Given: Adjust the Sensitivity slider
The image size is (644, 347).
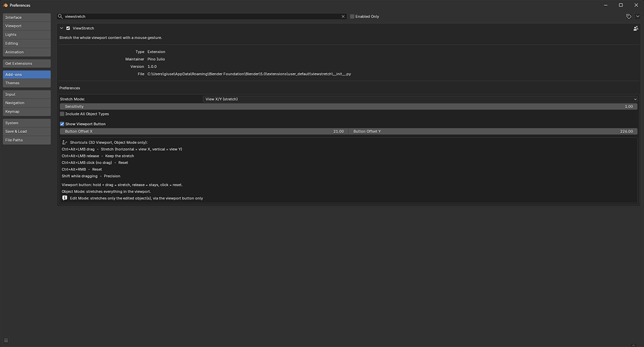Looking at the screenshot, I should tap(349, 106).
